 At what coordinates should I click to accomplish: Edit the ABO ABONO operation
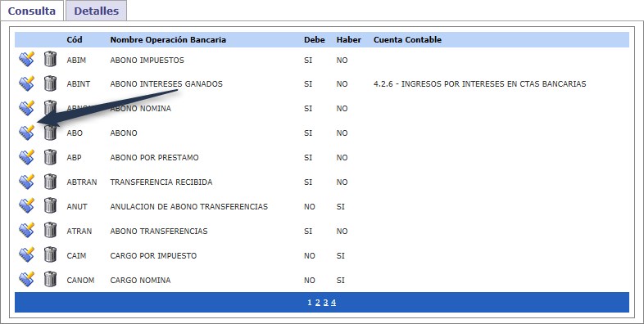click(x=26, y=133)
